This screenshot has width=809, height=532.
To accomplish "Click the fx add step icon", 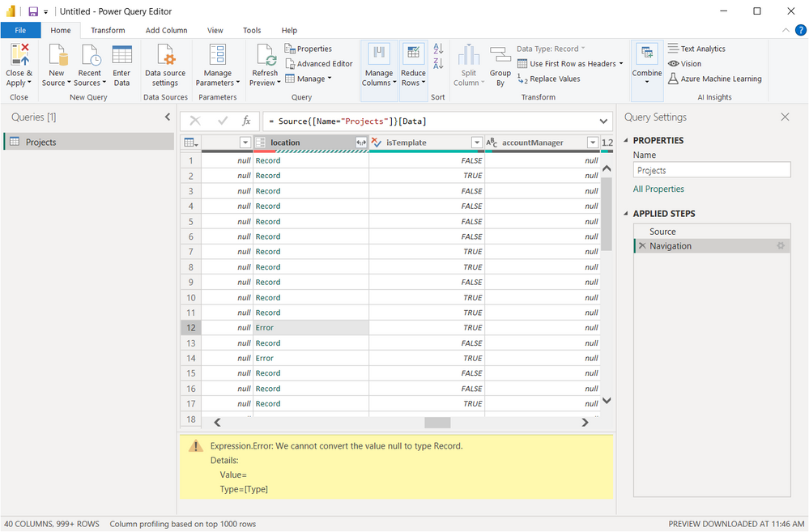I will pos(247,121).
